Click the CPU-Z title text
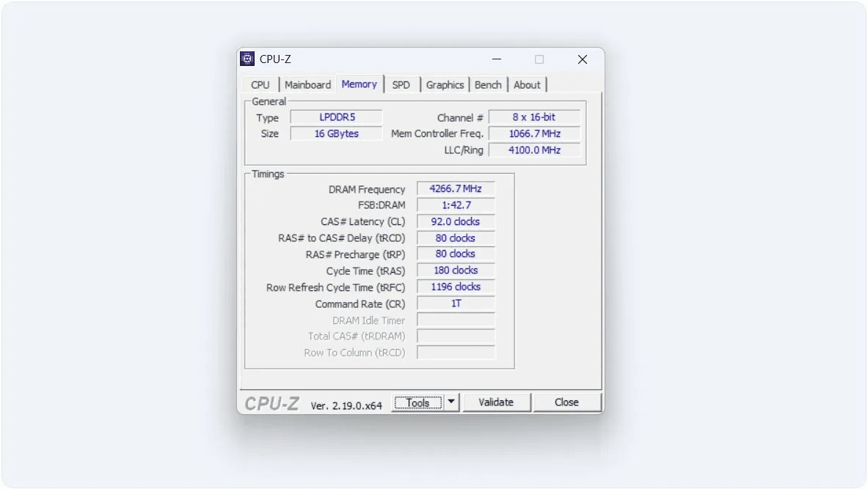868x489 pixels. pyautogui.click(x=275, y=59)
